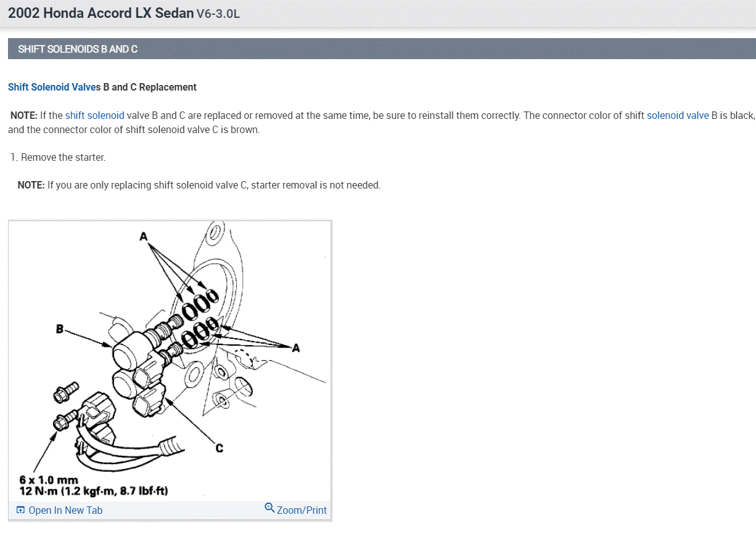This screenshot has width=756, height=544.
Task: Click the 'V6-3.0L' engine label
Action: point(218,14)
